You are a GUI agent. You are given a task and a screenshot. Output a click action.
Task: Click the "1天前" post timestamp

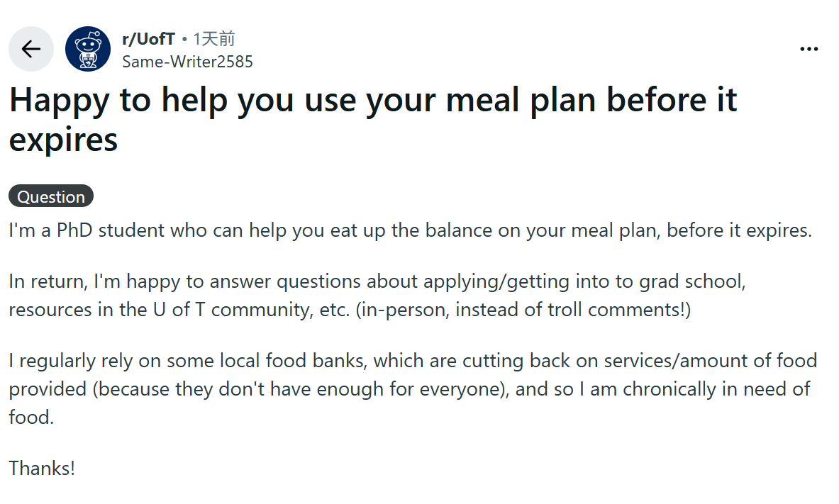pos(214,39)
